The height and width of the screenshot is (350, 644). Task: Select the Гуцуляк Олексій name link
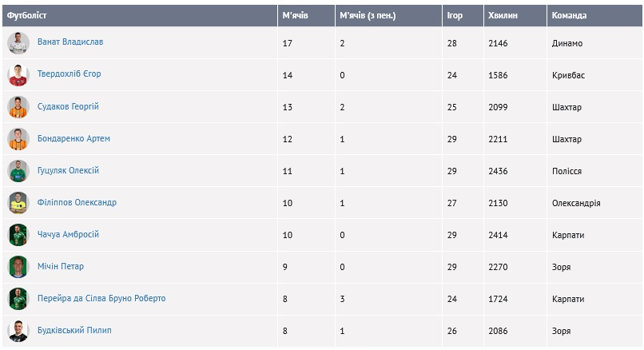tap(68, 170)
